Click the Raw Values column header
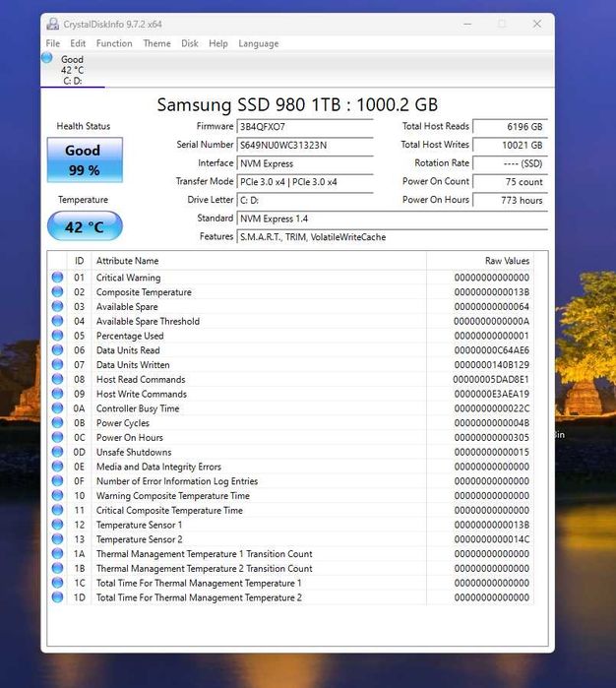This screenshot has width=616, height=688. tap(480, 261)
